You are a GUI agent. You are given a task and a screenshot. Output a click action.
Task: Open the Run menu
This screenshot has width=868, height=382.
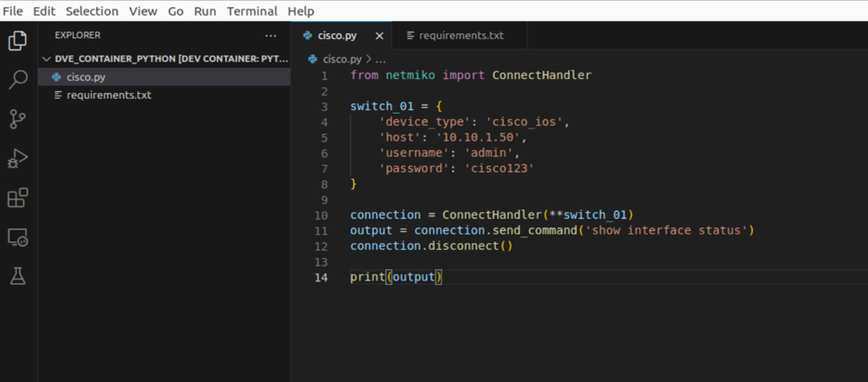pos(205,11)
